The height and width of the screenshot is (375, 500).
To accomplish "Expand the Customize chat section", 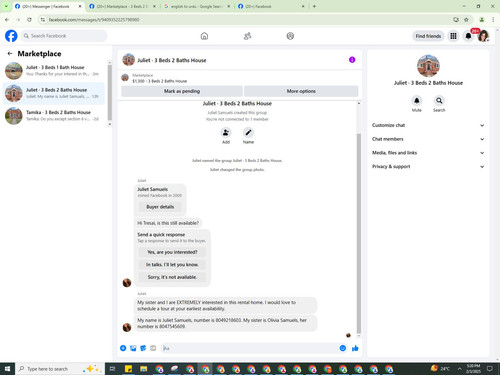I will point(428,125).
